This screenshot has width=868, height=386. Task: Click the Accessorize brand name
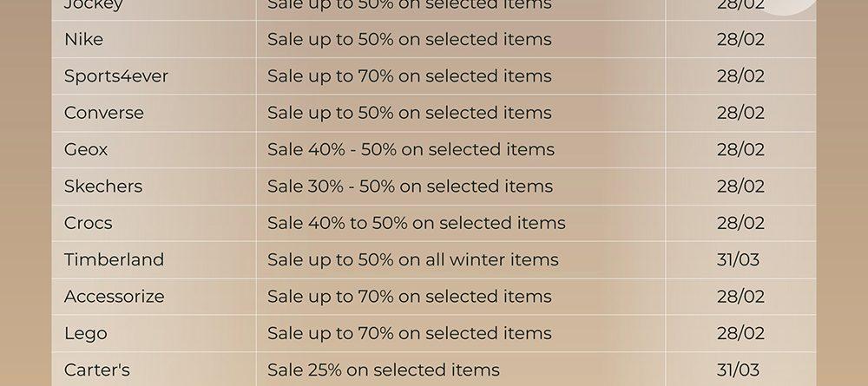point(114,297)
